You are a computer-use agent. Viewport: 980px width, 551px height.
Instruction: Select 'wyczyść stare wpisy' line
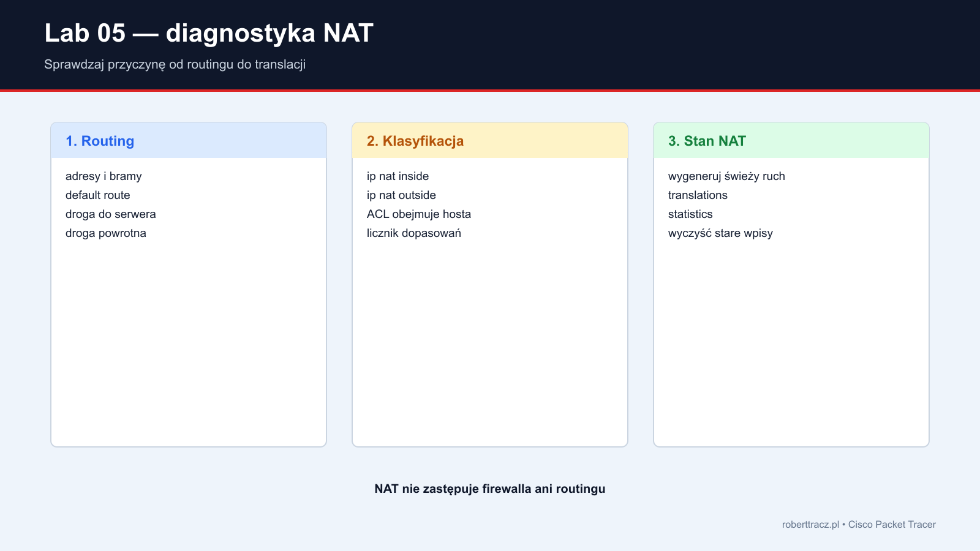(x=720, y=233)
